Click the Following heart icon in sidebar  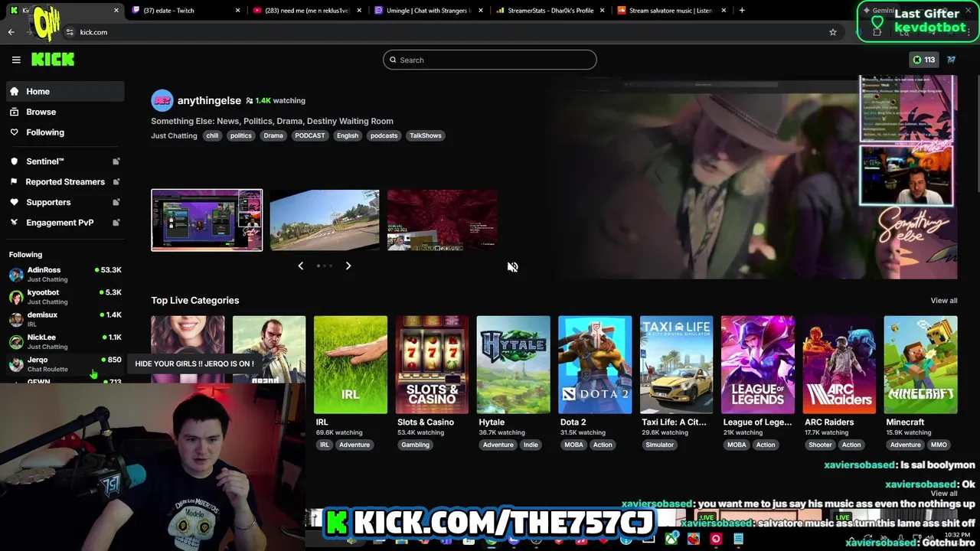14,132
